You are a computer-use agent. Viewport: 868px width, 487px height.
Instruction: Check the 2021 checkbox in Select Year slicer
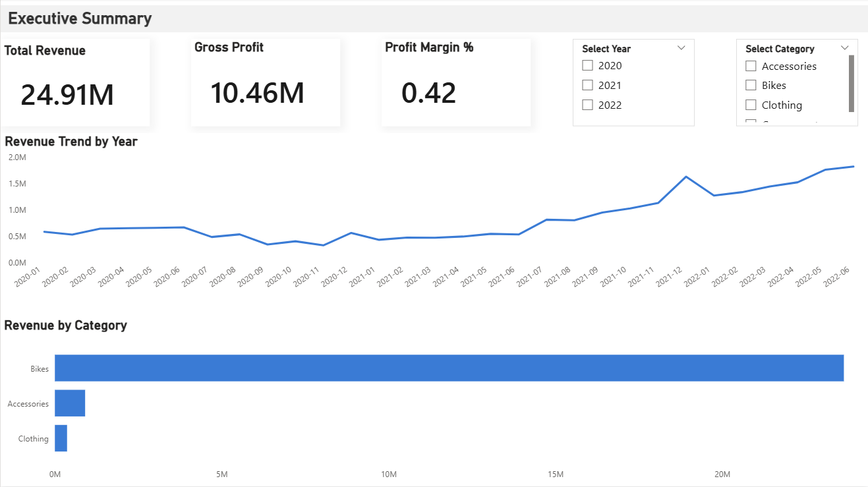click(x=587, y=85)
